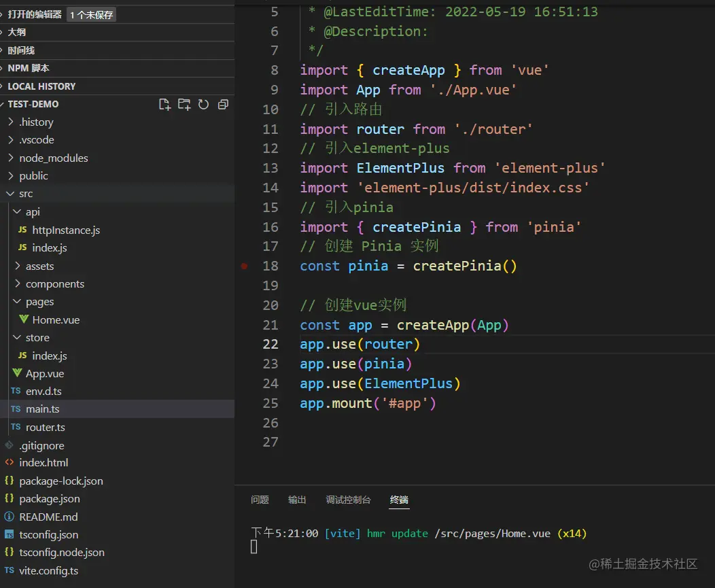Open App.vue file

(117, 374)
